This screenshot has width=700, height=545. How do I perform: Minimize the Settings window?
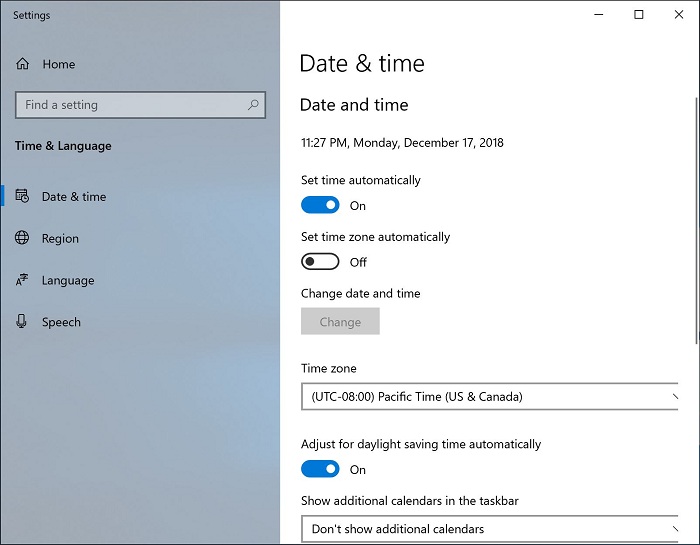pos(599,15)
